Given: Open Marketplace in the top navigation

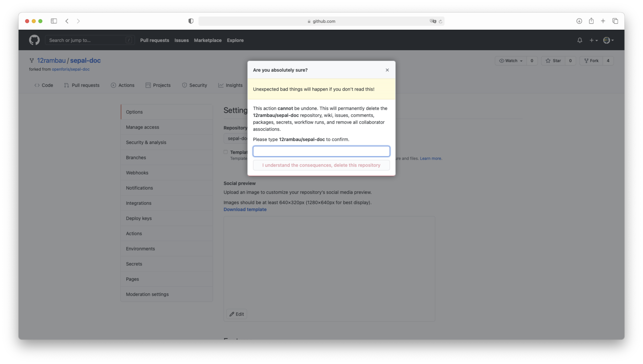Looking at the screenshot, I should tap(208, 40).
